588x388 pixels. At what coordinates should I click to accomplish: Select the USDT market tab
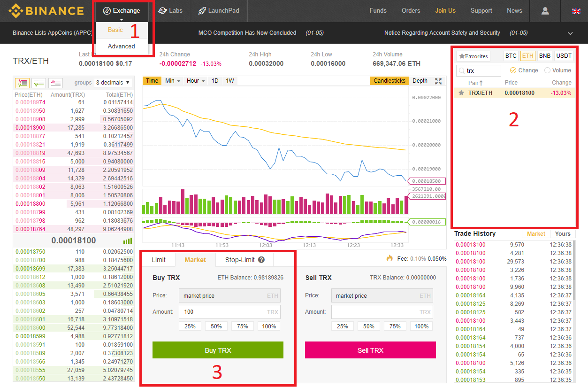tap(564, 56)
